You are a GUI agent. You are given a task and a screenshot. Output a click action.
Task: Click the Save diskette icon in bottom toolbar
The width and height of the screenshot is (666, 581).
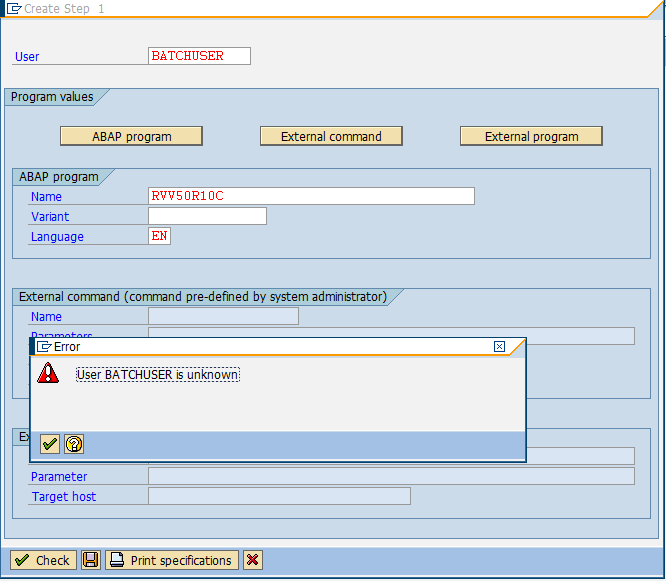(x=91, y=560)
